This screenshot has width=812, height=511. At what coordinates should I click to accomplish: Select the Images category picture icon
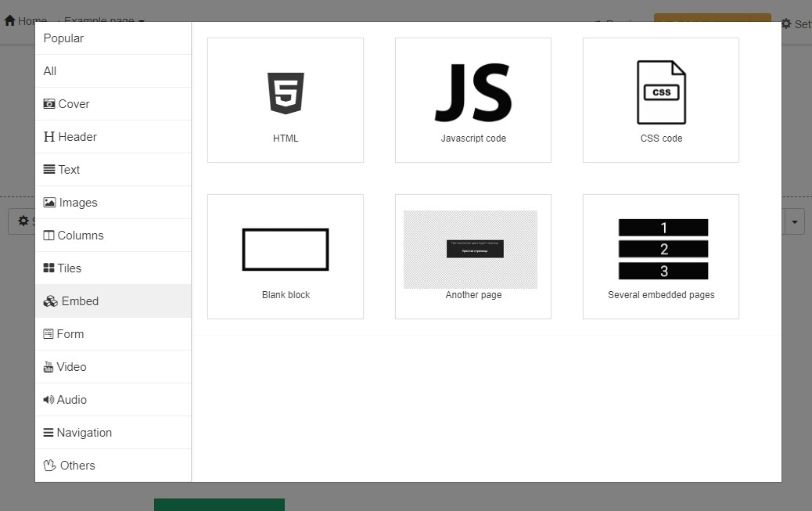pos(50,202)
